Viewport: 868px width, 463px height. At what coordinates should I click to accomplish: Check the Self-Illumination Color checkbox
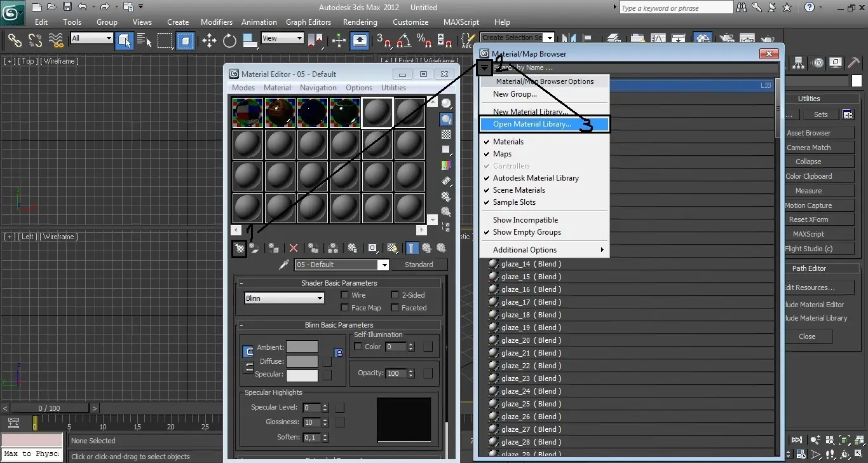click(358, 347)
